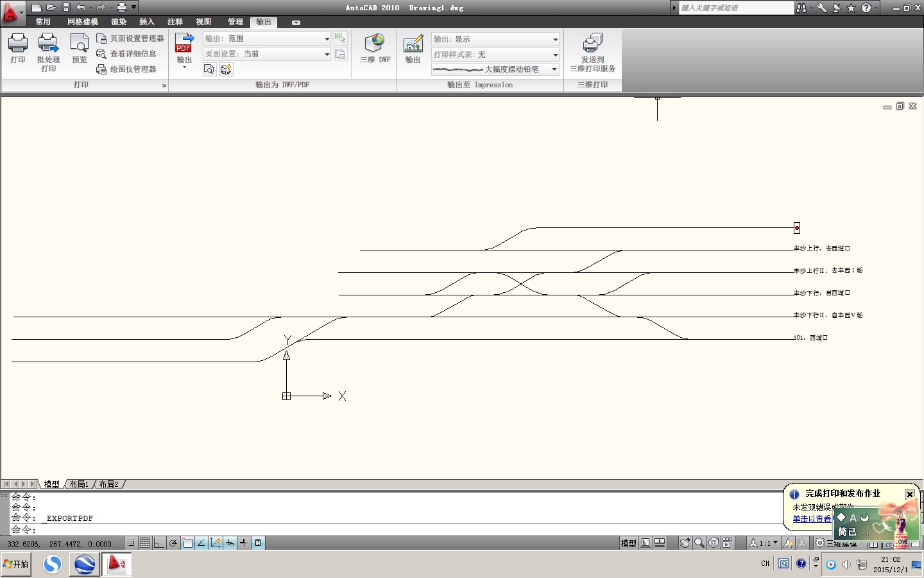Open 预览 plot preview
Viewport: 924px width, 578px height.
tap(80, 49)
